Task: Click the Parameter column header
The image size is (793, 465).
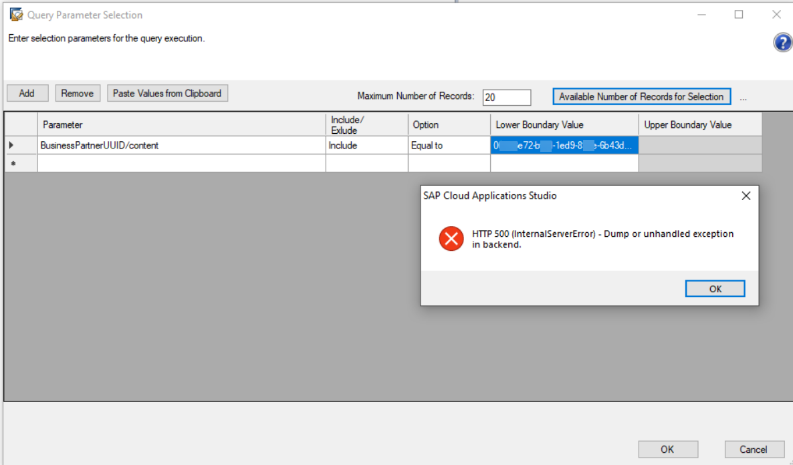Action: [x=182, y=124]
